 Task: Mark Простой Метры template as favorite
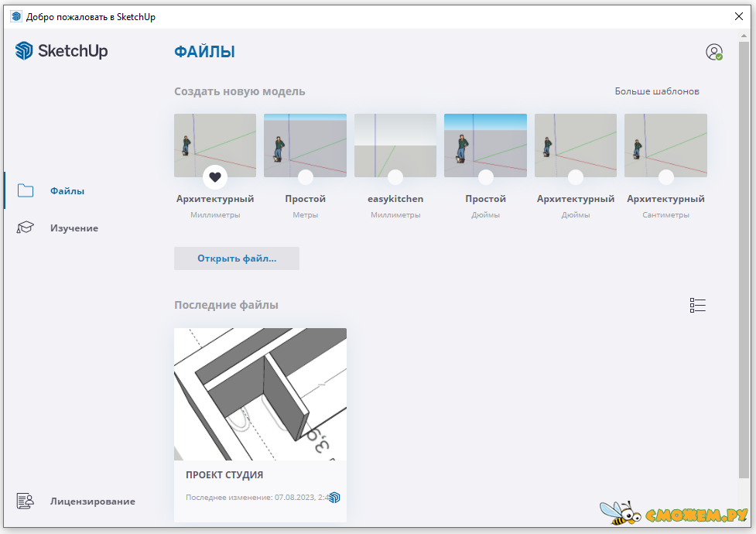point(305,177)
